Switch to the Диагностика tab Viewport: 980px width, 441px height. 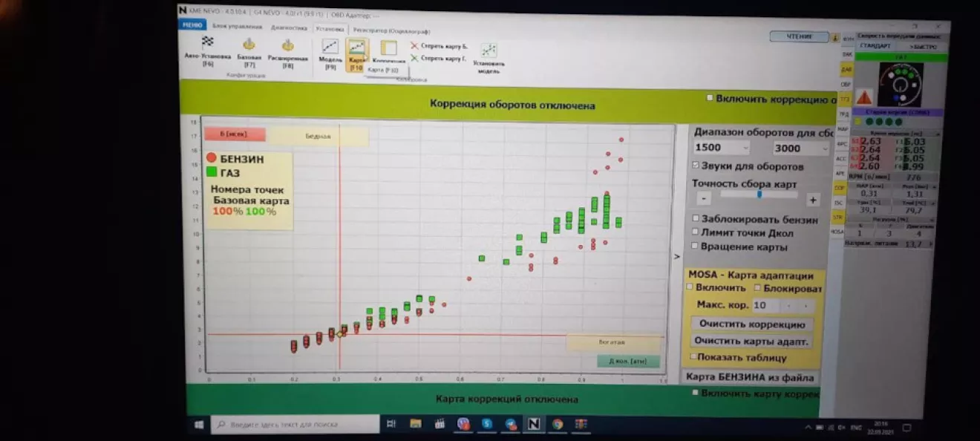point(289,27)
